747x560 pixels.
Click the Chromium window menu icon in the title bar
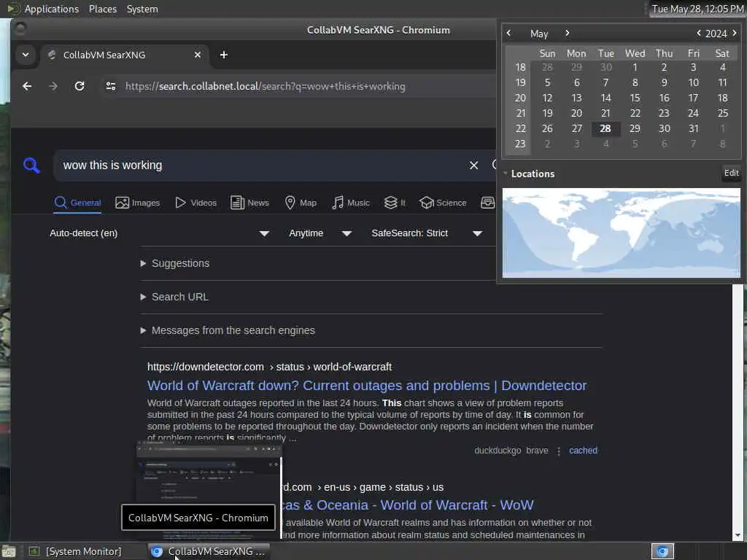[x=20, y=28]
